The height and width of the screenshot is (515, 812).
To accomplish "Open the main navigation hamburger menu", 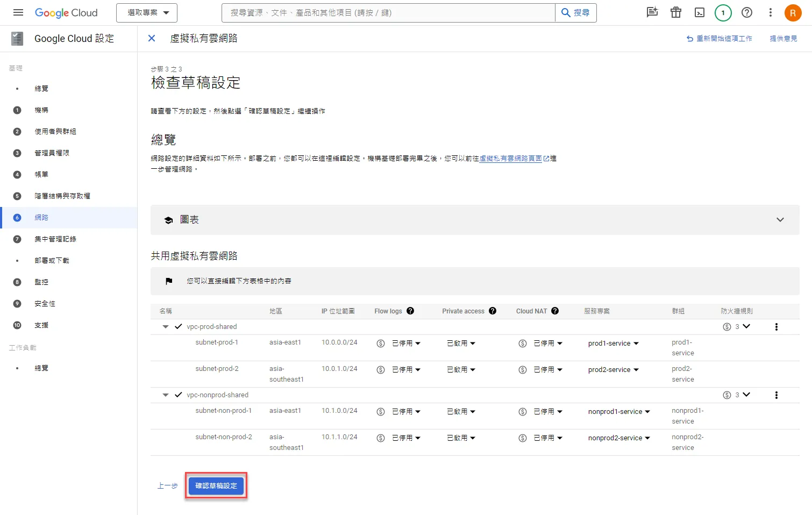I will pos(18,12).
